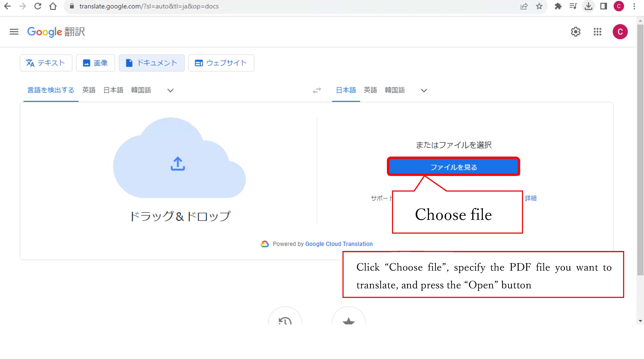This screenshot has width=644, height=359.
Task: Bookmark this page with star icon
Action: pyautogui.click(x=539, y=6)
